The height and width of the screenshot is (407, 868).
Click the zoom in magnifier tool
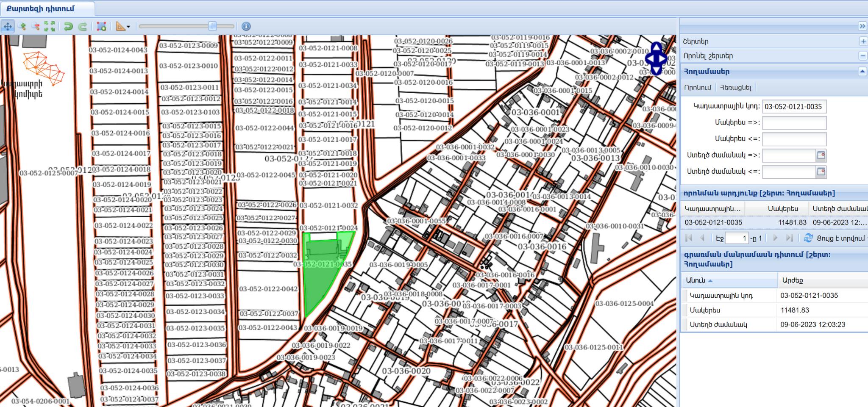point(22,27)
